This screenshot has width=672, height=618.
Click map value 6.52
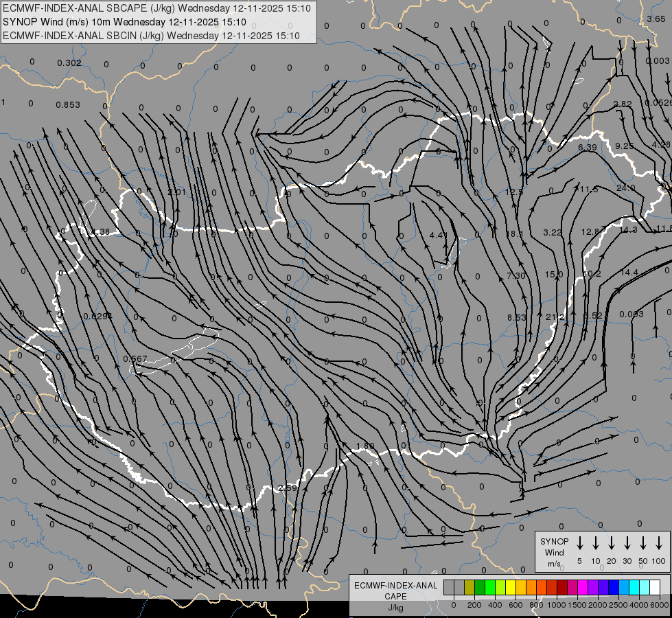(x=592, y=316)
